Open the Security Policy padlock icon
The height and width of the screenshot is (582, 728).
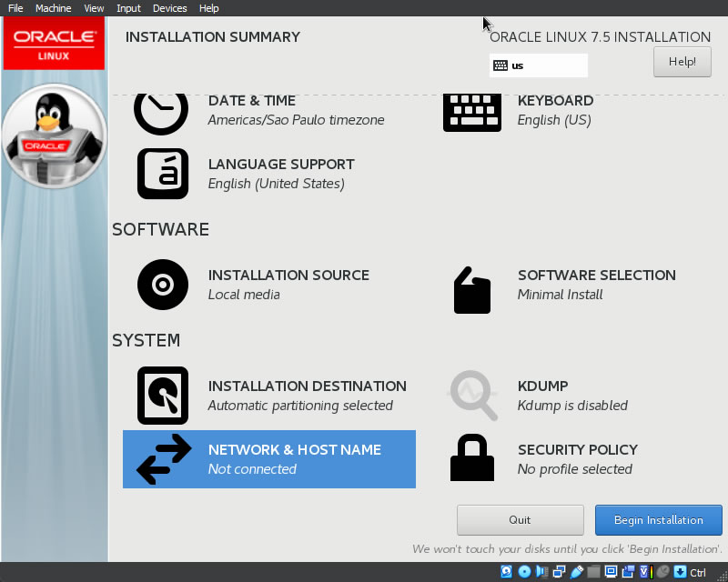pos(472,457)
